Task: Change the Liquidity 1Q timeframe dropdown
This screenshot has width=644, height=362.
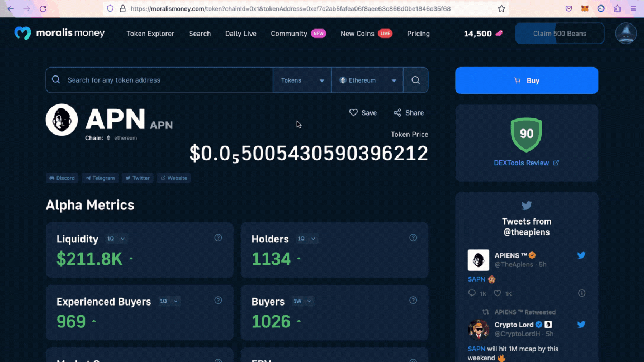Action: [116, 239]
